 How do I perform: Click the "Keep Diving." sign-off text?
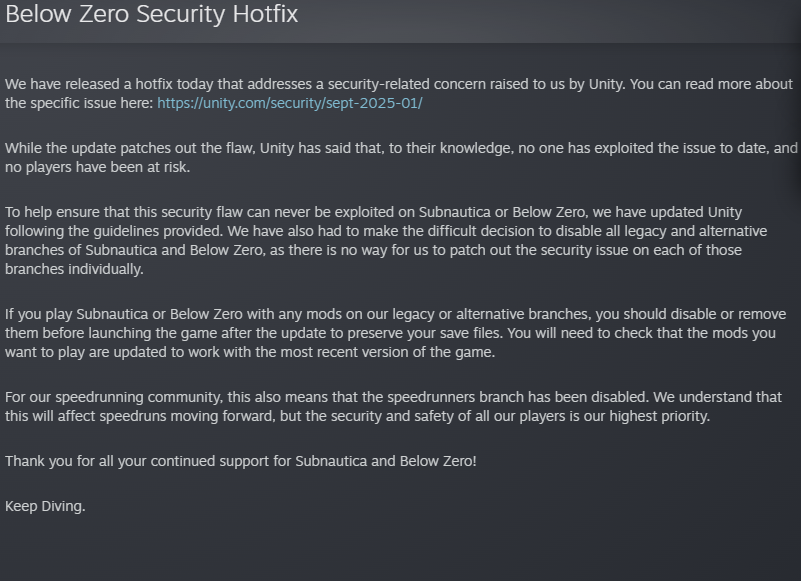pos(45,506)
